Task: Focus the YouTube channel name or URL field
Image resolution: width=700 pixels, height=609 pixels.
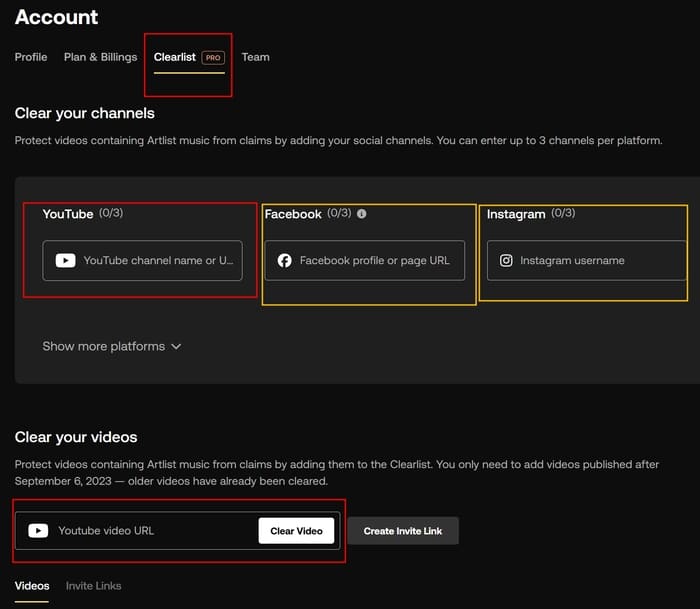Action: [x=142, y=260]
